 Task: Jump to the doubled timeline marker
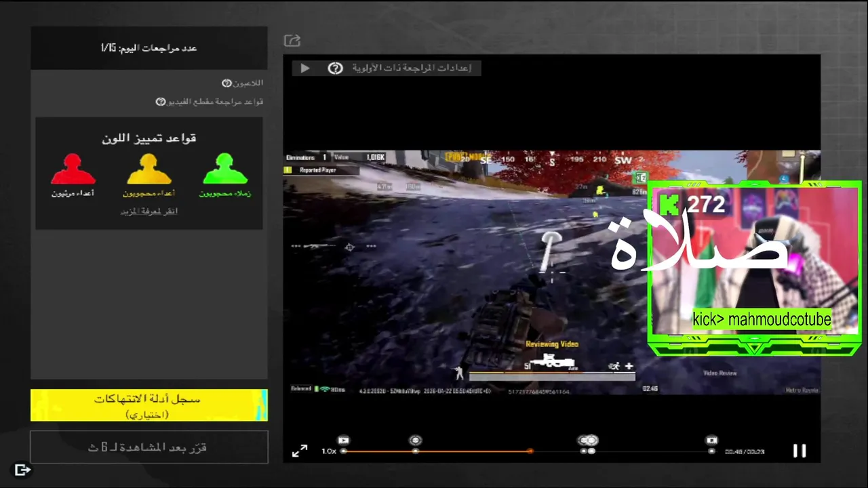click(588, 441)
